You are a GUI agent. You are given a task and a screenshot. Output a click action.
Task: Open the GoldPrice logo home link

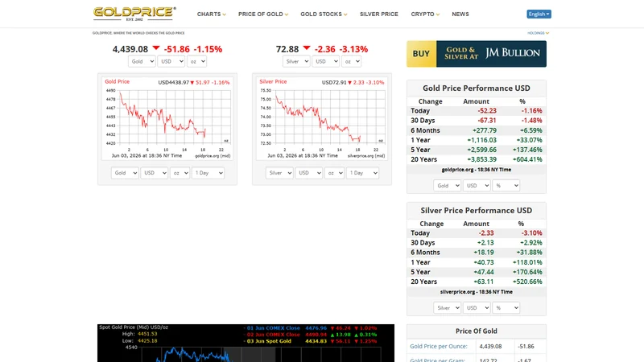pyautogui.click(x=134, y=14)
